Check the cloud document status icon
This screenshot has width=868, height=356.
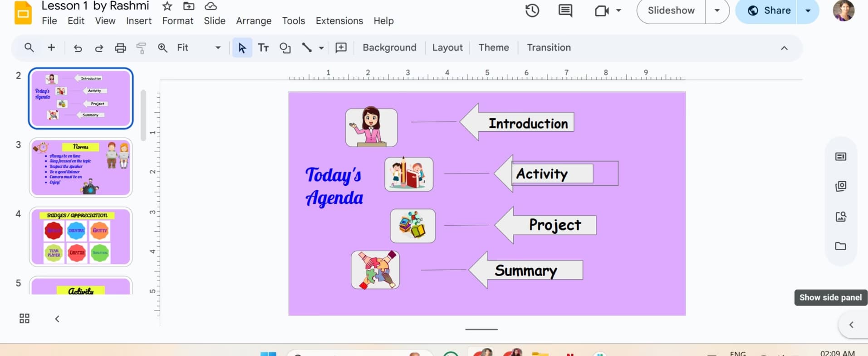[x=211, y=6]
